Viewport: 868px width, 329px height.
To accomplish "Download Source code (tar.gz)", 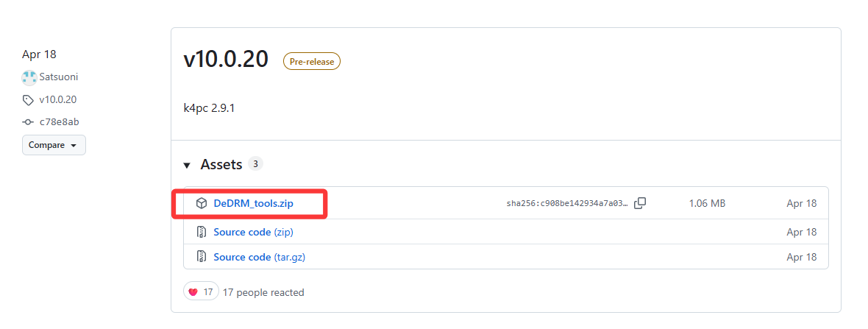I will coord(260,257).
